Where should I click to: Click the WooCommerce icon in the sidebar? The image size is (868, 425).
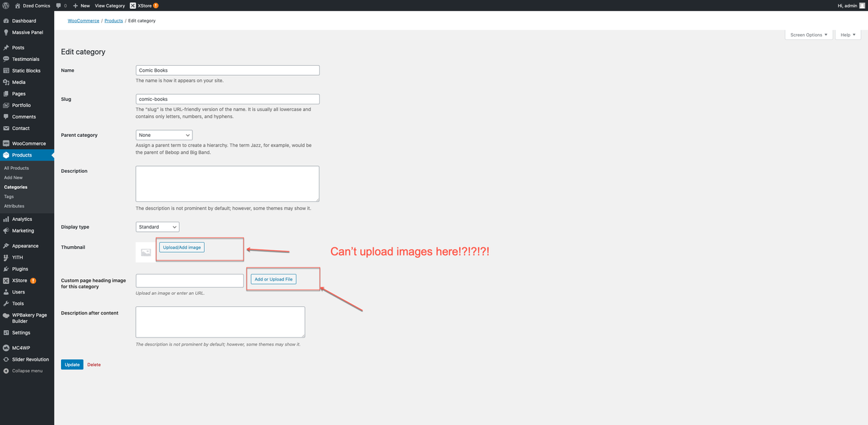[x=6, y=144]
